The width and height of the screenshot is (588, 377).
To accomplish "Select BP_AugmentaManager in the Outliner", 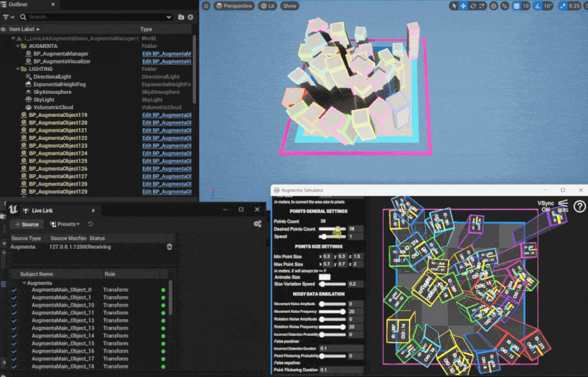I will click(x=61, y=53).
